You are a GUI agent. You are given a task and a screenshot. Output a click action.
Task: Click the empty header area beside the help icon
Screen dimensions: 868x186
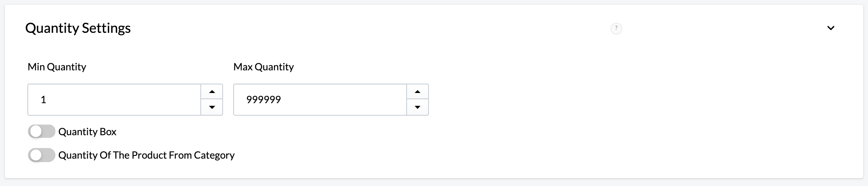pyautogui.click(x=724, y=28)
